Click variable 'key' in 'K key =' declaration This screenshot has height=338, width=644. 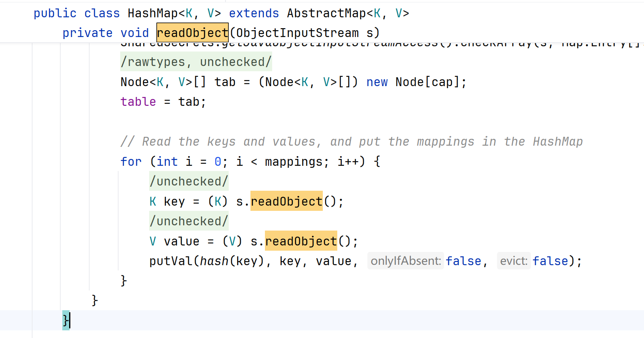174,201
